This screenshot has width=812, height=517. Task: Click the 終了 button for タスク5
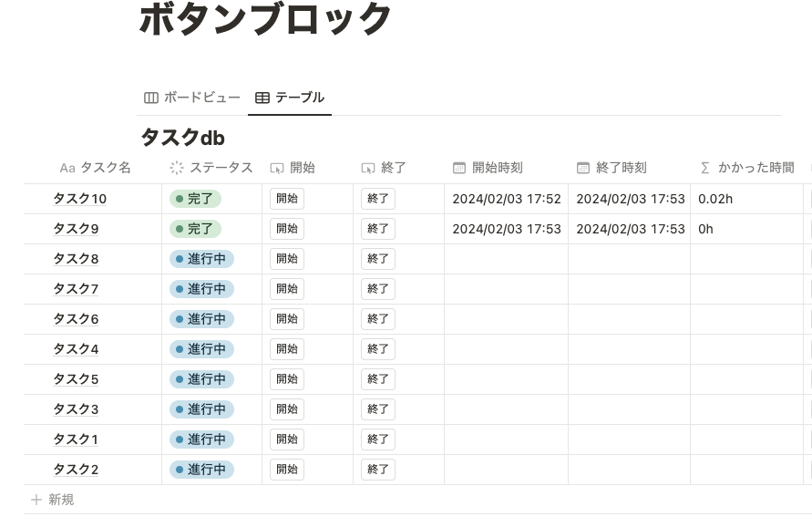pyautogui.click(x=378, y=378)
